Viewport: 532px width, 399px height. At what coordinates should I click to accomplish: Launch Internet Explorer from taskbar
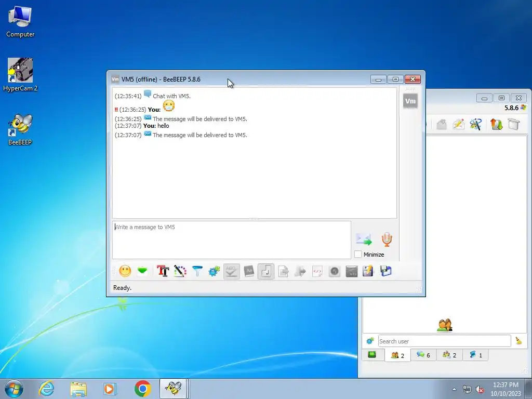coord(46,389)
